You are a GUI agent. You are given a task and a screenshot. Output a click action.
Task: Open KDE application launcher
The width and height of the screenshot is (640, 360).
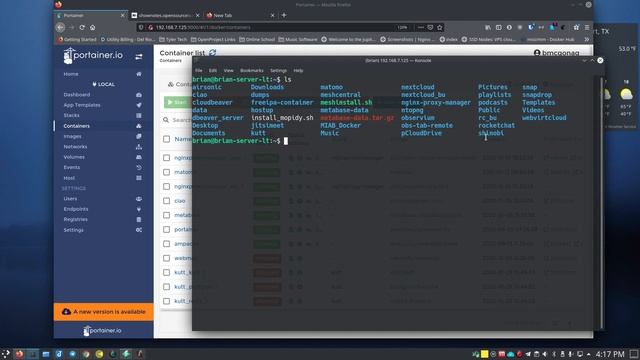click(6, 353)
